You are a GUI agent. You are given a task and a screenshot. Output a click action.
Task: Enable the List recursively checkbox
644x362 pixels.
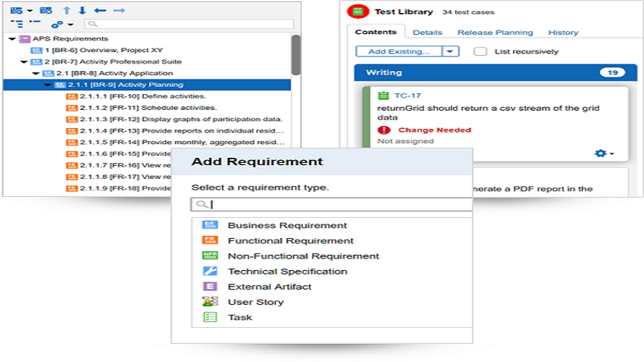480,51
